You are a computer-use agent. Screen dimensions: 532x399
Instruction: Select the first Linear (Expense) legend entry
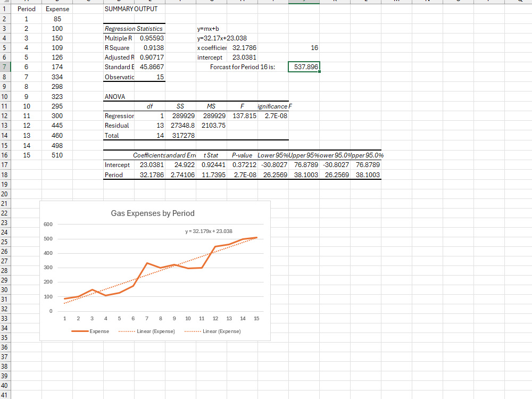[x=147, y=331]
